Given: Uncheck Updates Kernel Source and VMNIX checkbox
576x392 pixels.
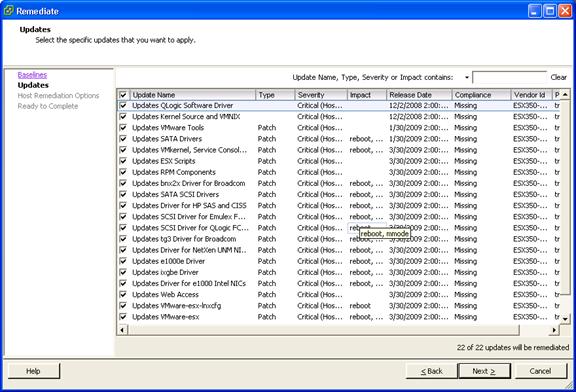Looking at the screenshot, I should click(123, 116).
